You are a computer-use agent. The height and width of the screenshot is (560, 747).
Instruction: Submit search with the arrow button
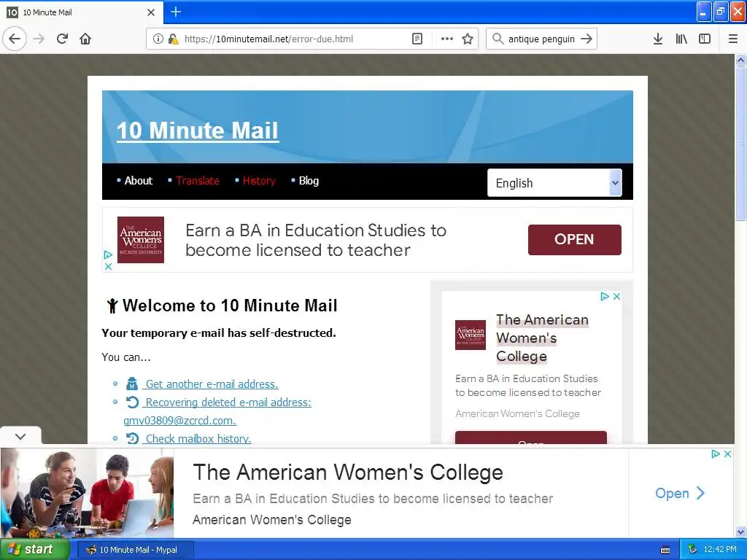(x=587, y=39)
